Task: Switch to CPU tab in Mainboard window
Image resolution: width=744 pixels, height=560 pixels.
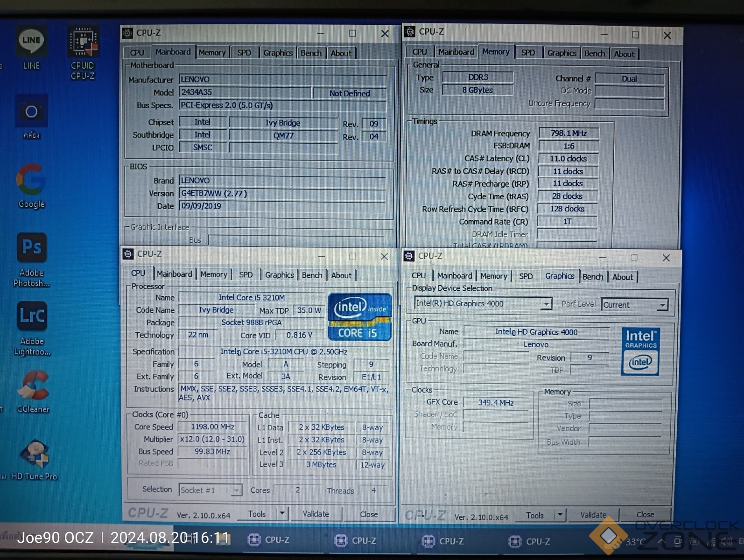Action: coord(137,53)
